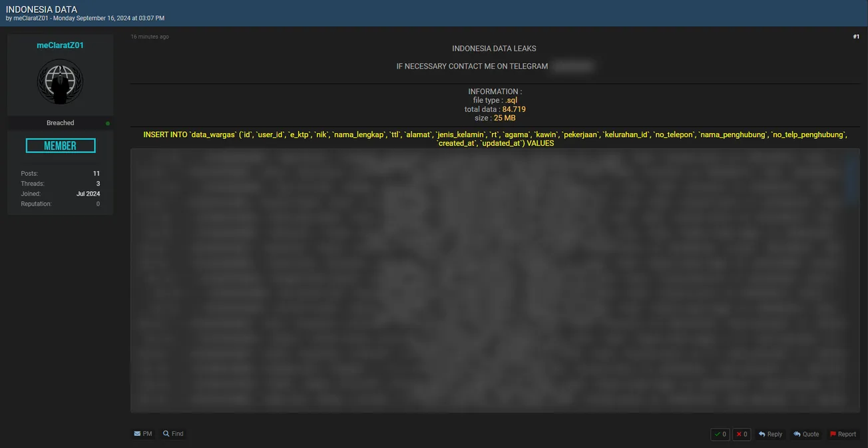Click the code block's vertical scrollbar
The height and width of the screenshot is (448, 868).
[851, 180]
